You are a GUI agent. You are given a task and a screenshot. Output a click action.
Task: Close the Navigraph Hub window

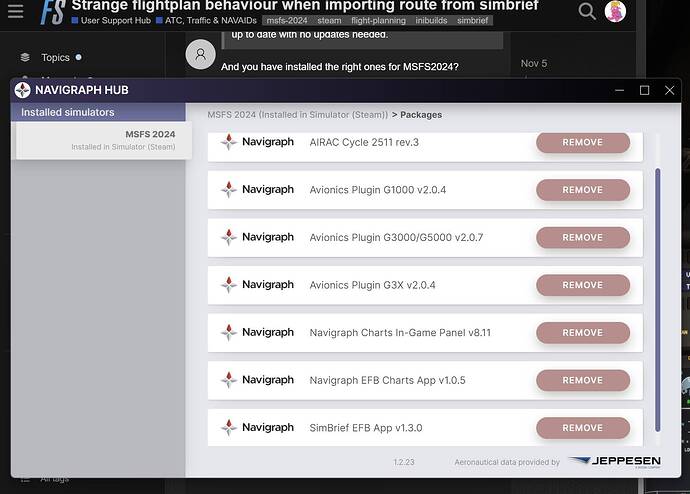tap(669, 90)
